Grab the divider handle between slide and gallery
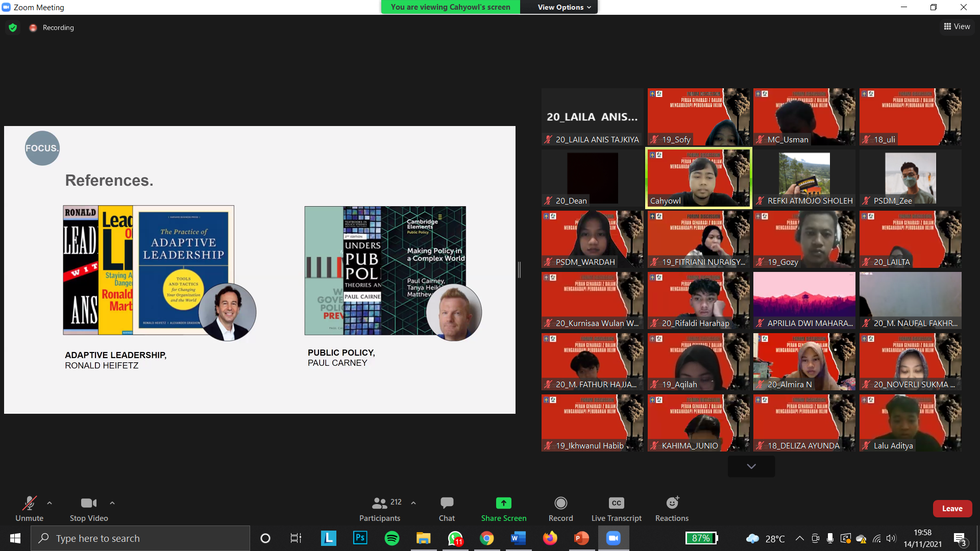Screen dimensions: 980x551 (x=519, y=270)
